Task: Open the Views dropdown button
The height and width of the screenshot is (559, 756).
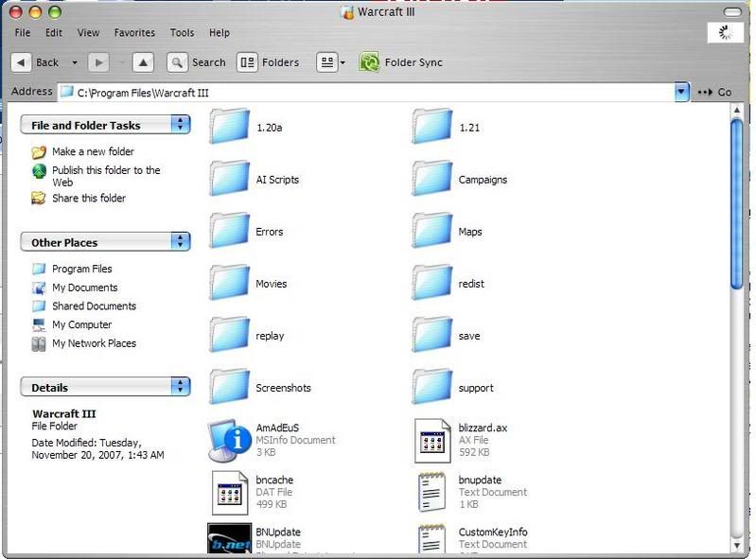Action: coord(331,62)
